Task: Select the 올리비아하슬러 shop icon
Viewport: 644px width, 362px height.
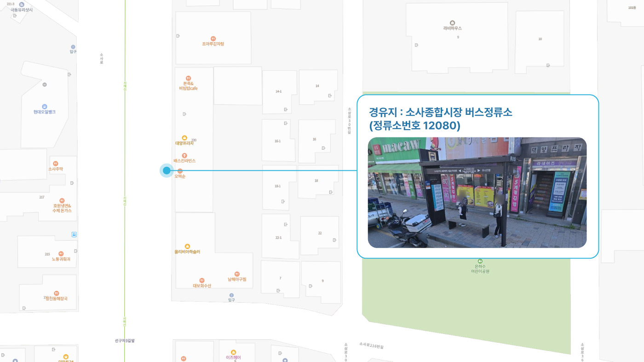Action: (x=187, y=247)
